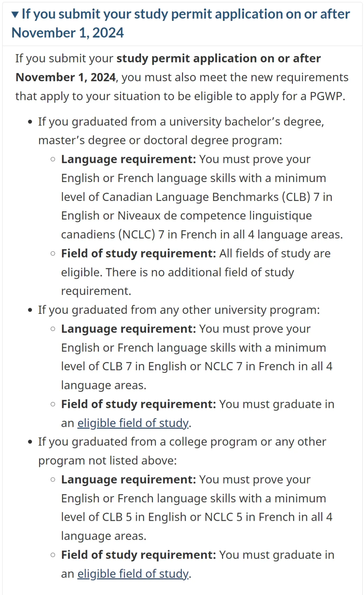Click 'If you graduated from any other university program' bullet
364x595 pixels.
click(x=179, y=310)
